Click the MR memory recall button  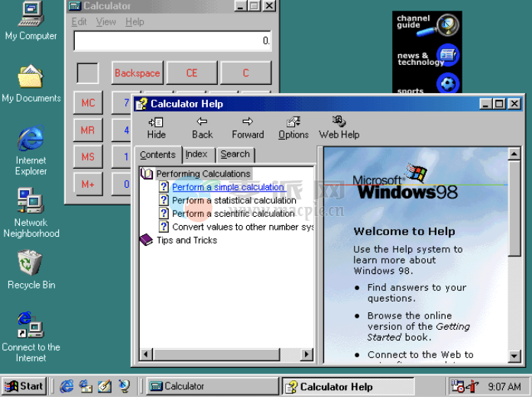(88, 131)
